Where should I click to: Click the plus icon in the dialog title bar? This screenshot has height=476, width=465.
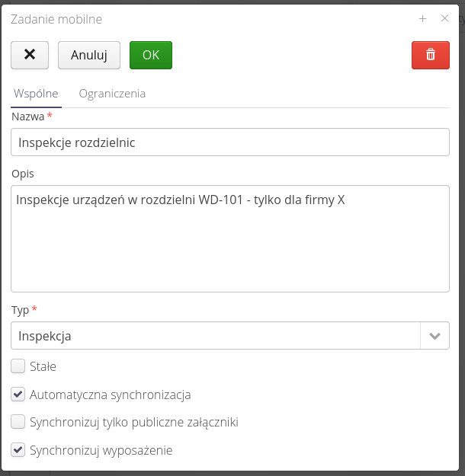(x=422, y=19)
